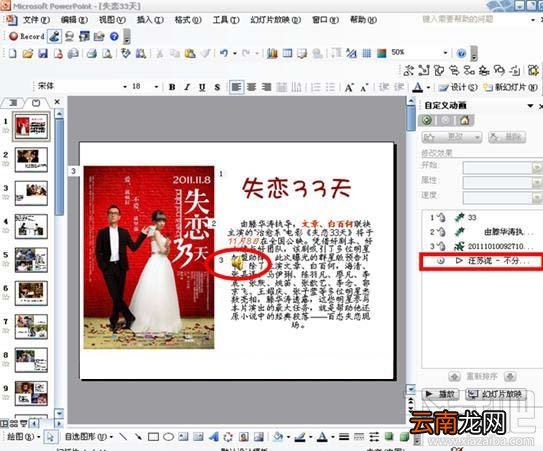Create a new blank presentation
This screenshot has height=451, width=543.
click(x=13, y=53)
